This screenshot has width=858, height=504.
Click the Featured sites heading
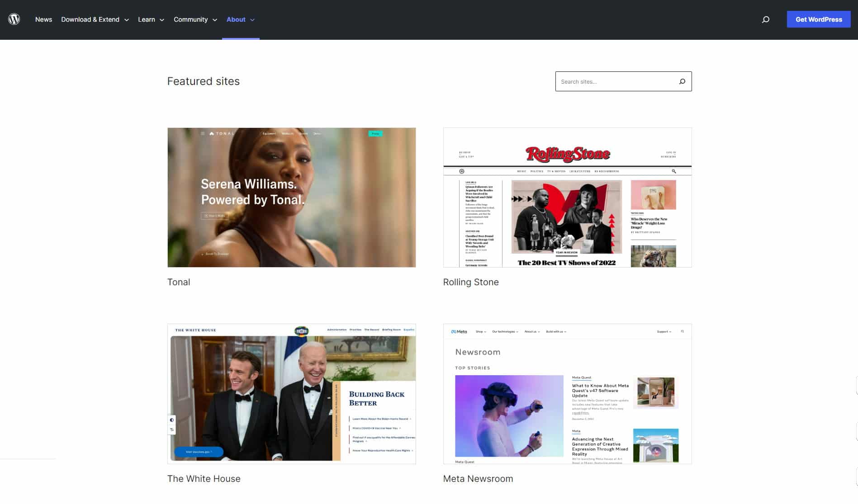204,81
